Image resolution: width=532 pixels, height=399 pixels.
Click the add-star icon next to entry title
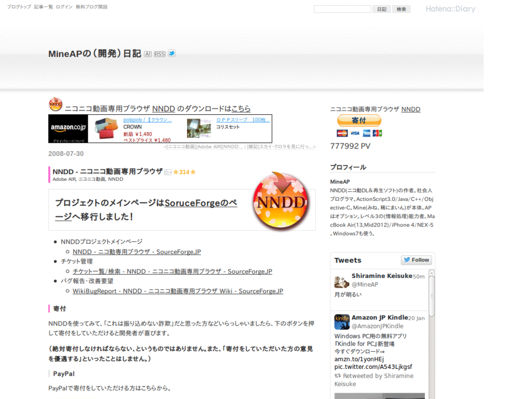click(x=168, y=172)
